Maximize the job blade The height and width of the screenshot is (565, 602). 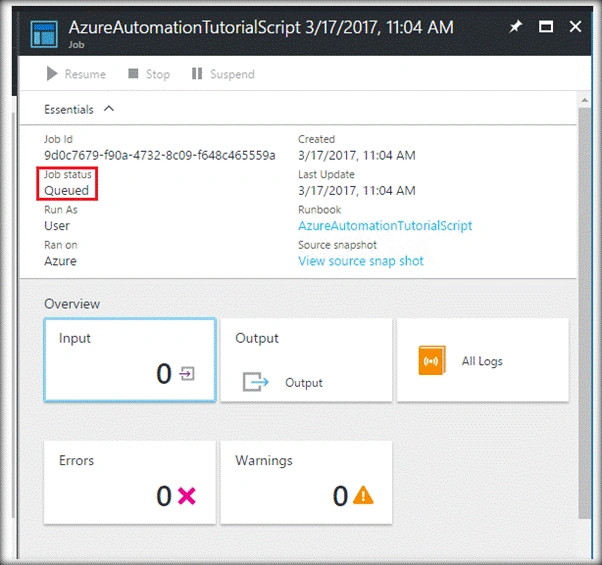(546, 27)
